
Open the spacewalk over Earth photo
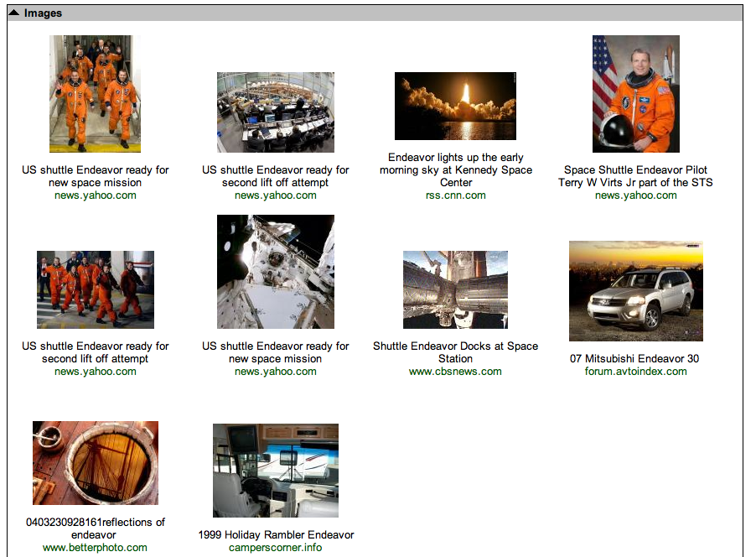(275, 272)
